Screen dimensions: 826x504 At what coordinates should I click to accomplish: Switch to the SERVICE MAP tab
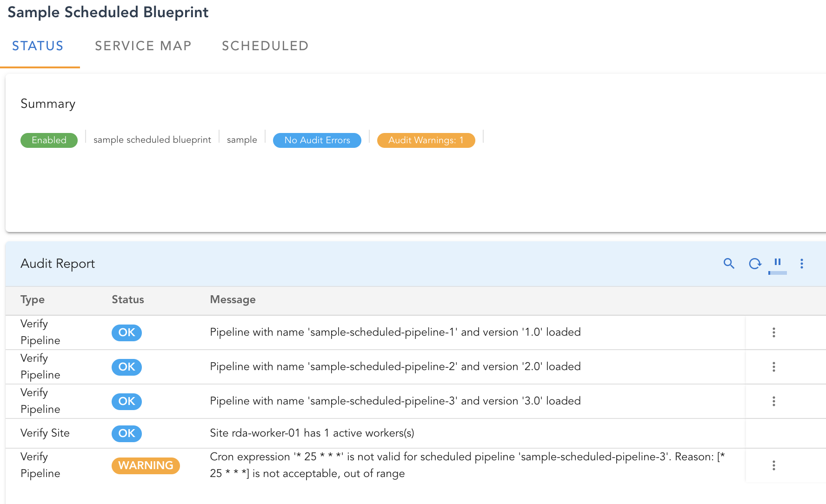[x=143, y=46]
